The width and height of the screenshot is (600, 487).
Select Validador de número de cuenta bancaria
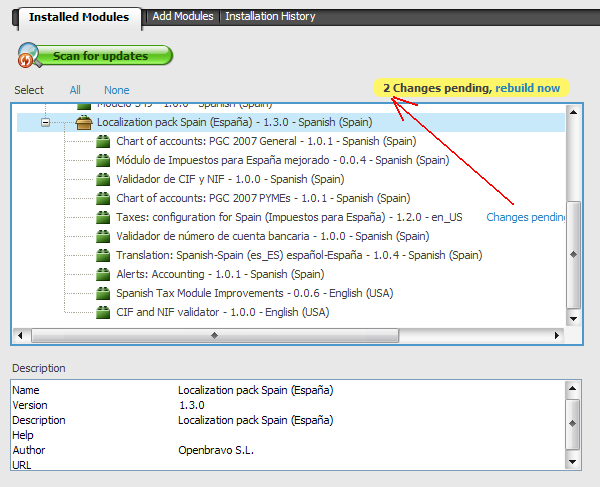coord(272,236)
